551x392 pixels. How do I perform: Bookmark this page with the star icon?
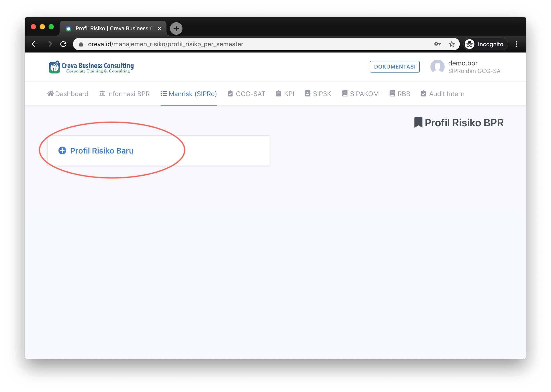(452, 44)
